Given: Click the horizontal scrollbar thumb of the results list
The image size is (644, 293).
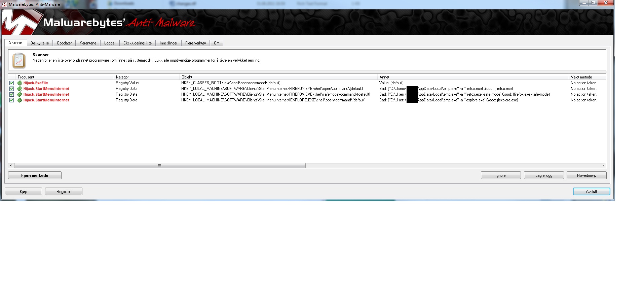Looking at the screenshot, I should pos(160,165).
